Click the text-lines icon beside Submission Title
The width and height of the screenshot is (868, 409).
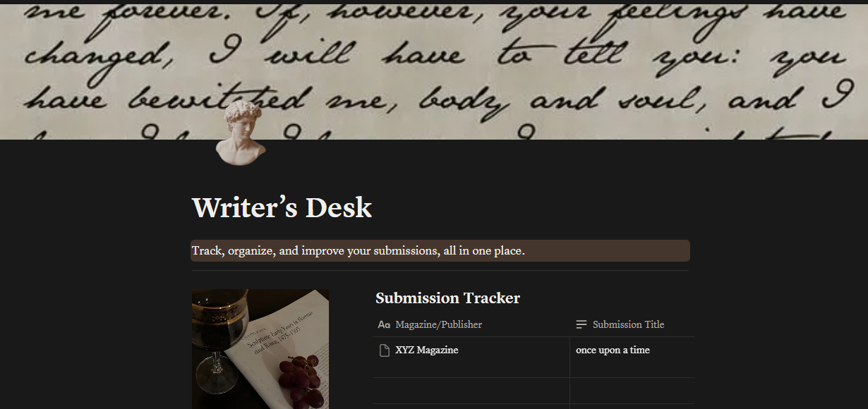click(x=581, y=324)
